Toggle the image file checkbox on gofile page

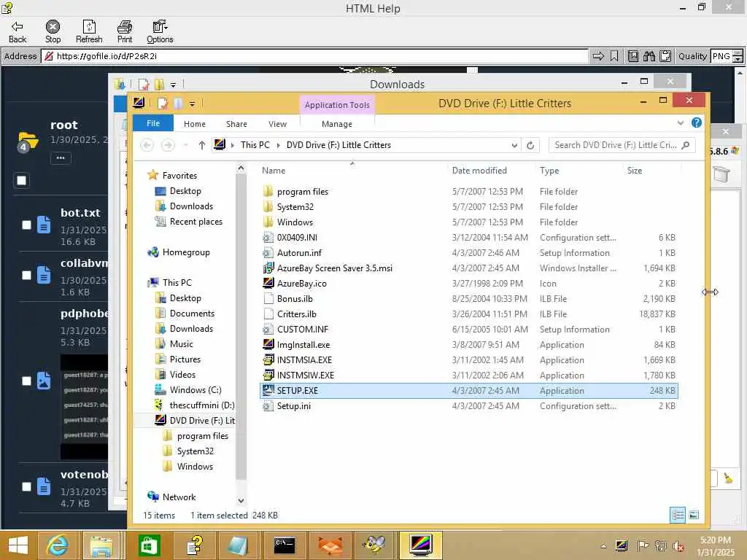27,381
